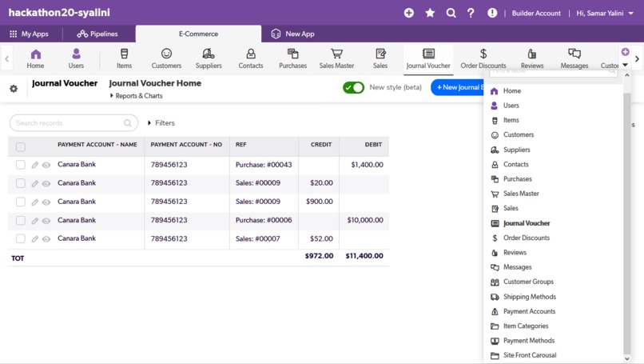Screen dimensions: 644x364
Task: Sort by PAYMENT ACCOUNT - NAME header
Action: click(x=97, y=145)
